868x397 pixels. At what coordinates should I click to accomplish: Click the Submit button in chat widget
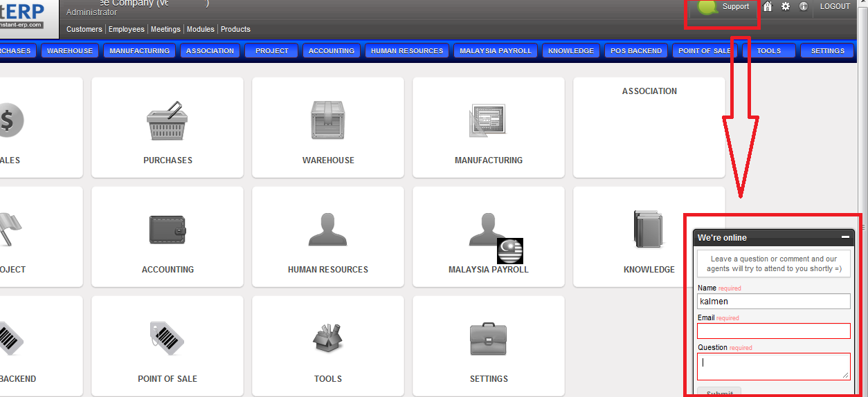719,391
